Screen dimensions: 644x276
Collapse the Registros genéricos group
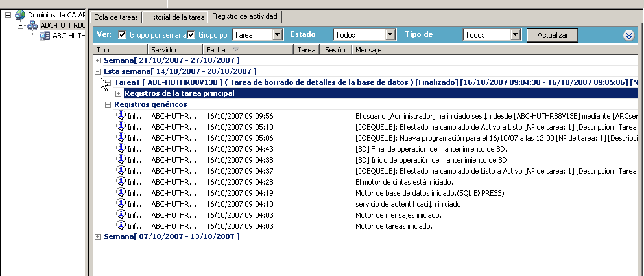pos(108,104)
